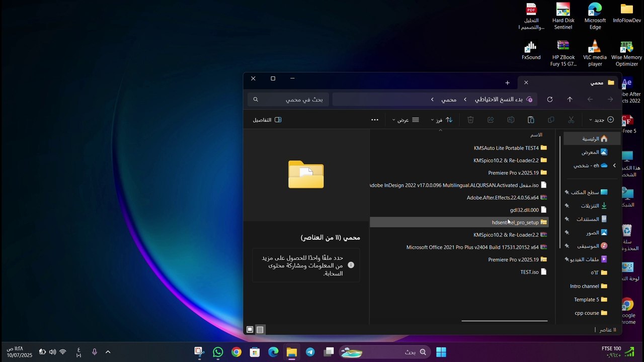Screen dimensions: 644x362
Task: Click the Back navigation arrow
Action: click(590, 100)
